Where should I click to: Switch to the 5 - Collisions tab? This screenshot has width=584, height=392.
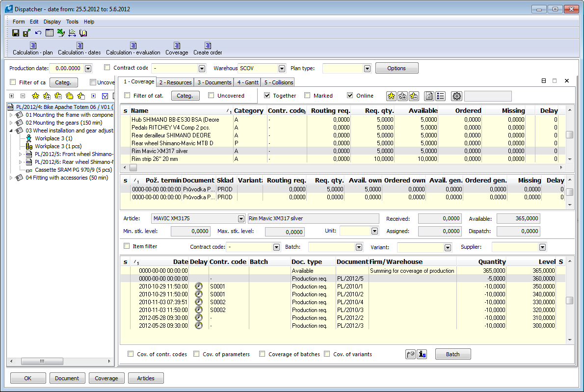[279, 82]
